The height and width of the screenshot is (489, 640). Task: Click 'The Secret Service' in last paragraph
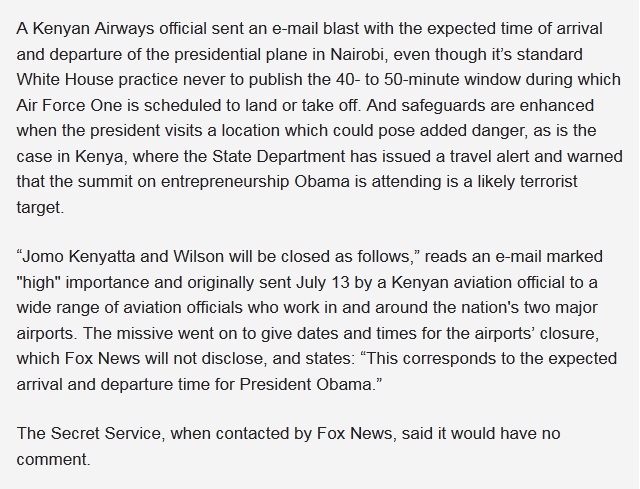[x=89, y=433]
